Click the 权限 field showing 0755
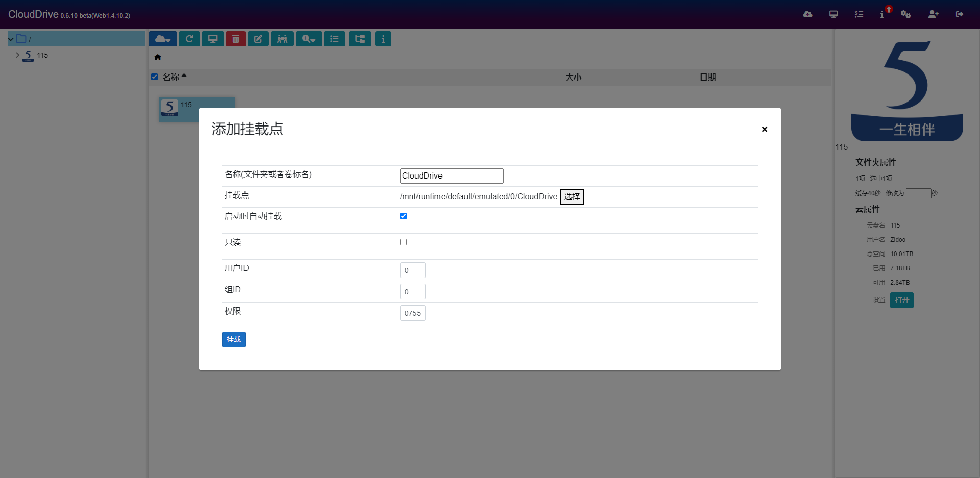 click(413, 313)
